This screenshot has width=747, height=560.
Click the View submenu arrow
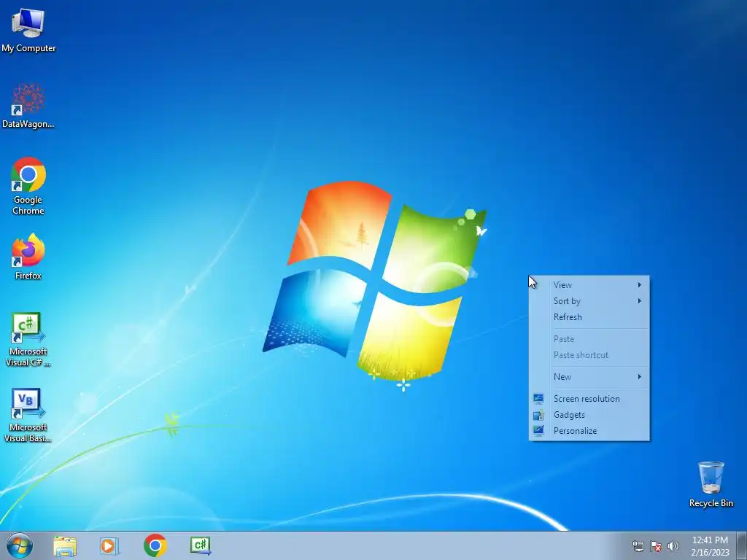pyautogui.click(x=640, y=285)
